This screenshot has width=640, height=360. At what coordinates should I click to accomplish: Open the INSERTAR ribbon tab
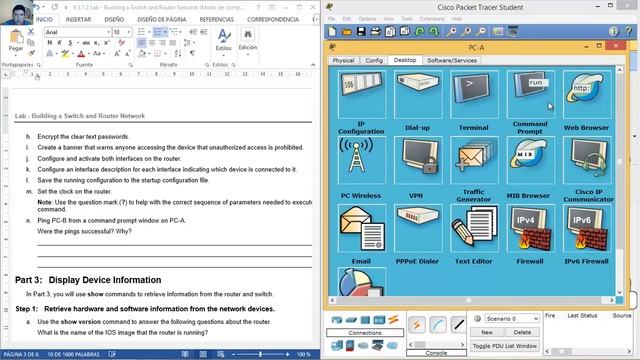pyautogui.click(x=78, y=19)
